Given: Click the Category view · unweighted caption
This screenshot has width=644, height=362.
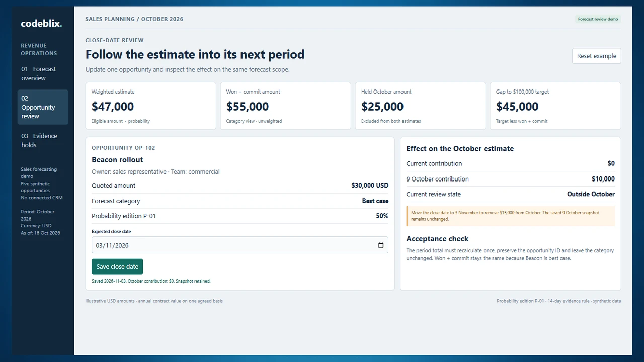Looking at the screenshot, I should tap(253, 121).
